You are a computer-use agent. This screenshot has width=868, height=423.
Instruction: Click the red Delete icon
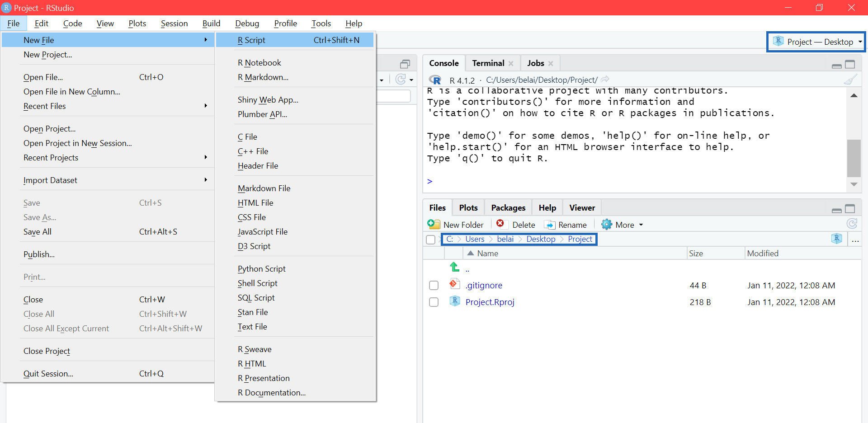(500, 223)
